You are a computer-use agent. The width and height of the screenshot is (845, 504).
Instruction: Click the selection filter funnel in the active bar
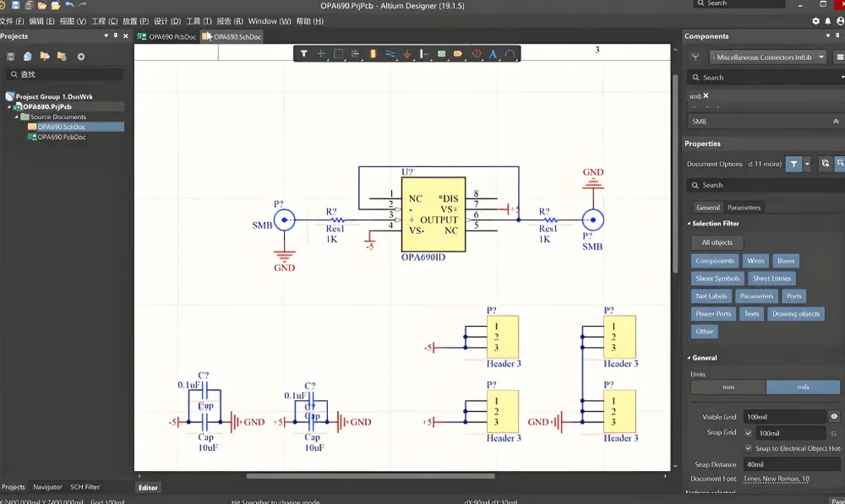304,54
